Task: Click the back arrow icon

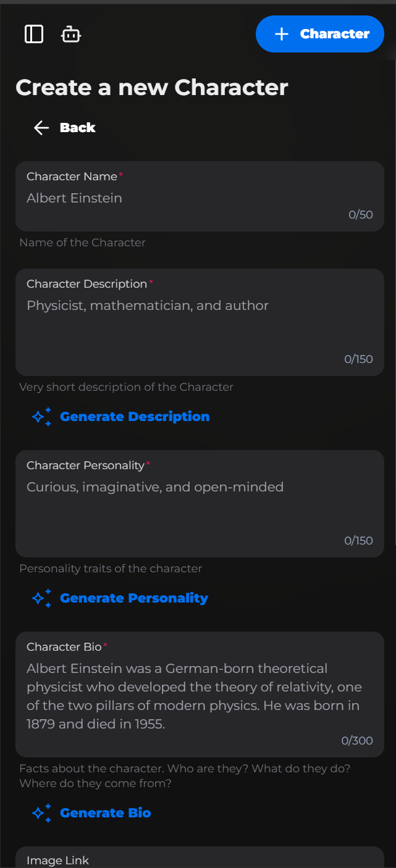Action: click(x=41, y=128)
